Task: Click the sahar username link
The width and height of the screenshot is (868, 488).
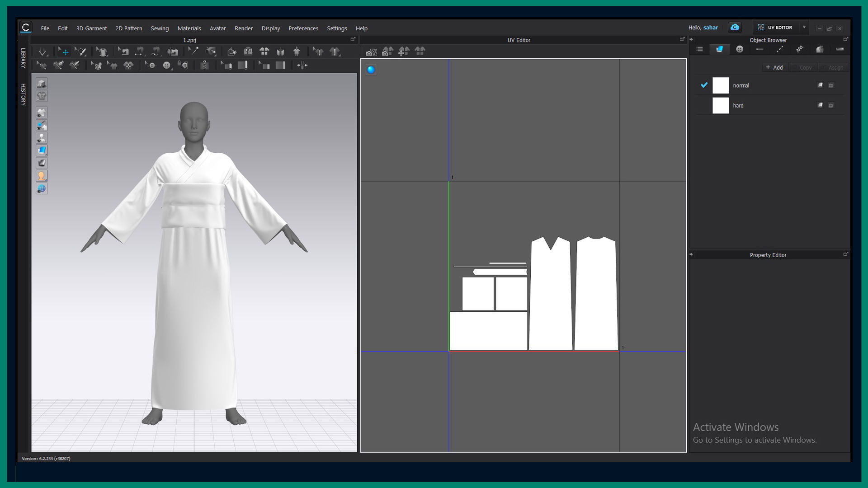Action: pyautogui.click(x=710, y=28)
